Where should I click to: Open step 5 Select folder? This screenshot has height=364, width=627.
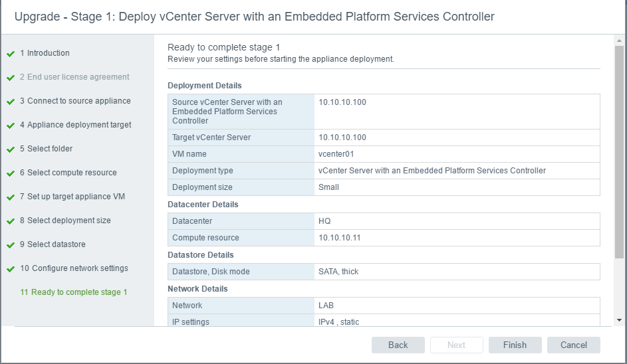click(x=47, y=149)
